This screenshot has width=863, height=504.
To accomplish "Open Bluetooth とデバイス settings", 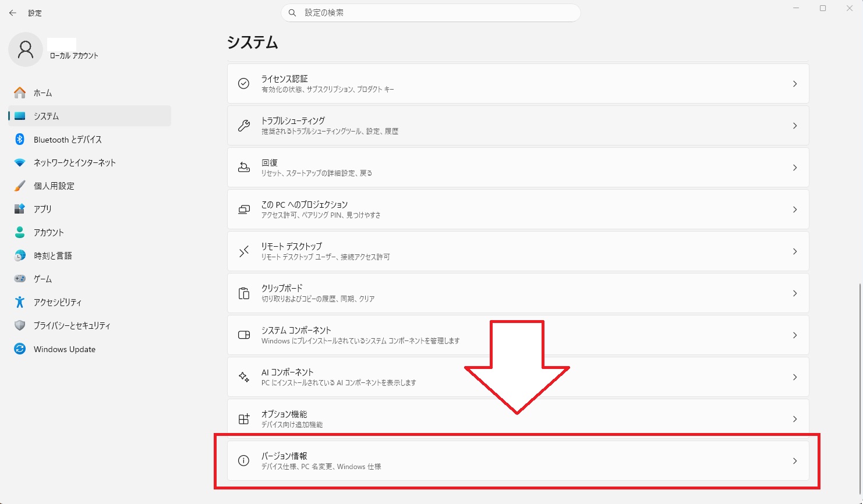I will [x=90, y=139].
